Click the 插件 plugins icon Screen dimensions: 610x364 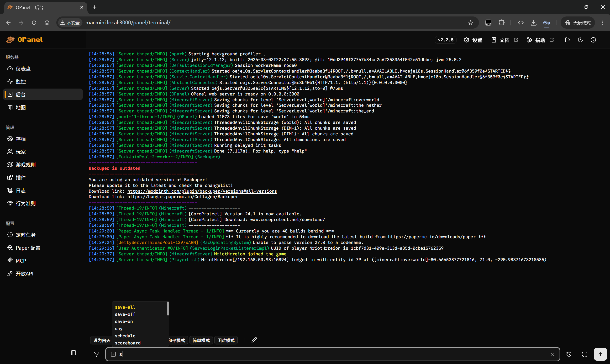[x=10, y=178]
